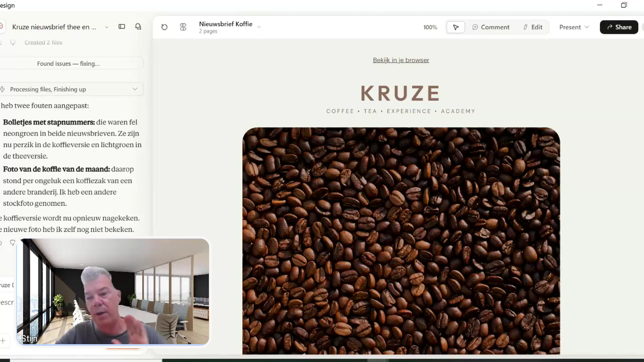Click the Bekijk in je browser link
This screenshot has height=362, width=644.
click(x=401, y=60)
